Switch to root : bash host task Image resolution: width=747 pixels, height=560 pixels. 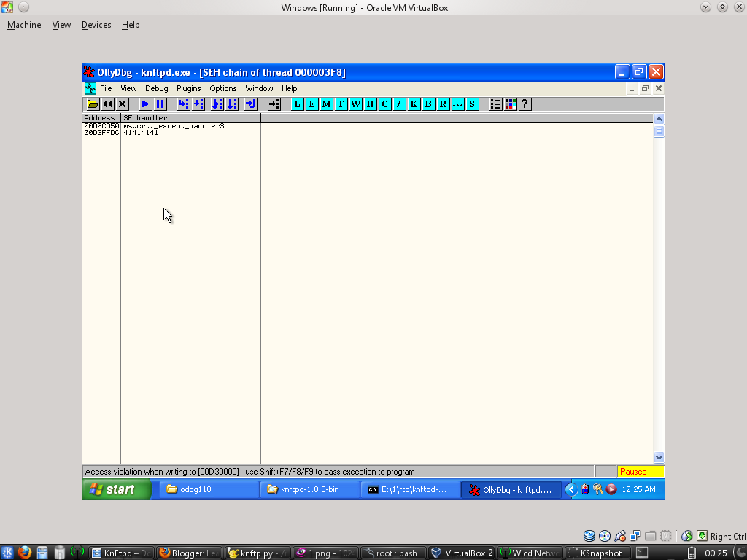point(393,553)
